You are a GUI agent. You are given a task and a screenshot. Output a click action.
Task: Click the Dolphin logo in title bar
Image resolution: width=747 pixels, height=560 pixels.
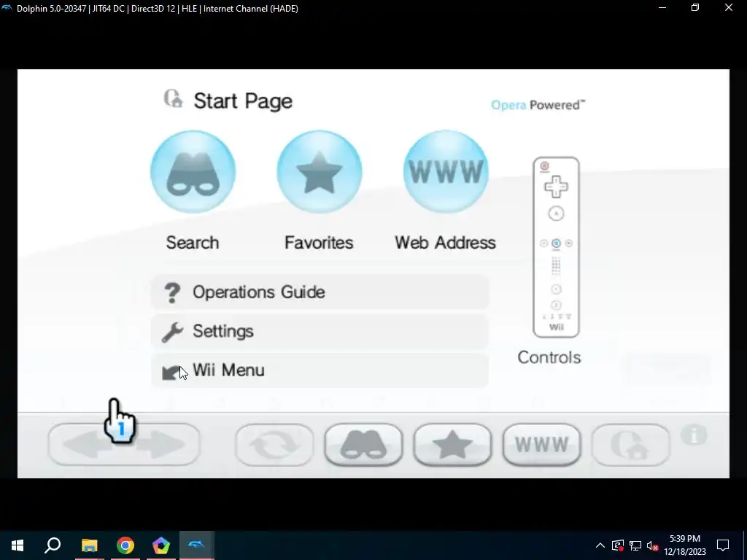pyautogui.click(x=7, y=8)
